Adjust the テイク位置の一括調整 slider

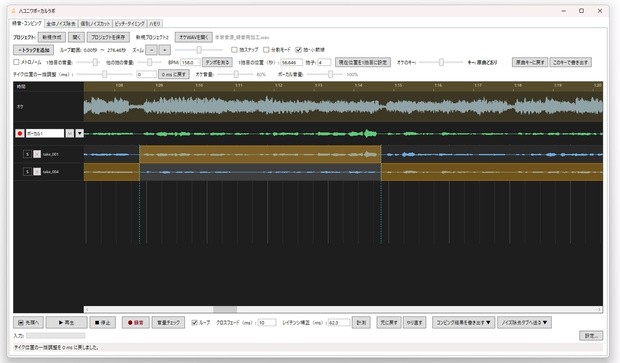[x=105, y=74]
